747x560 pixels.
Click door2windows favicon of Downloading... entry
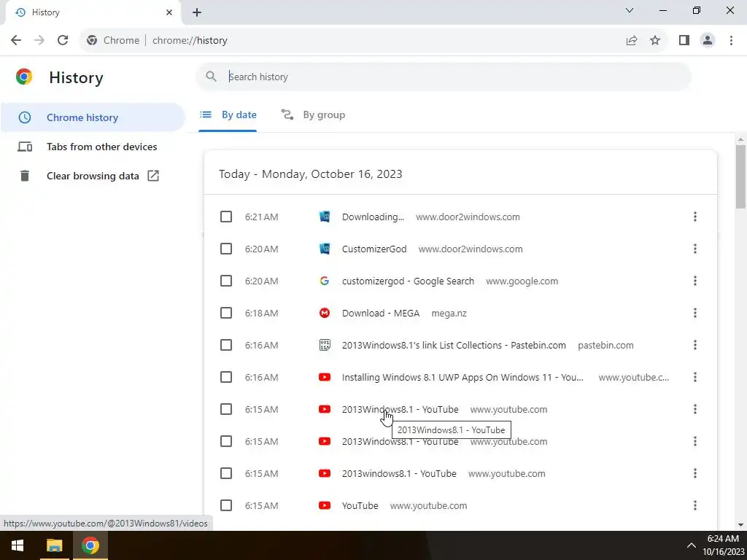click(325, 217)
